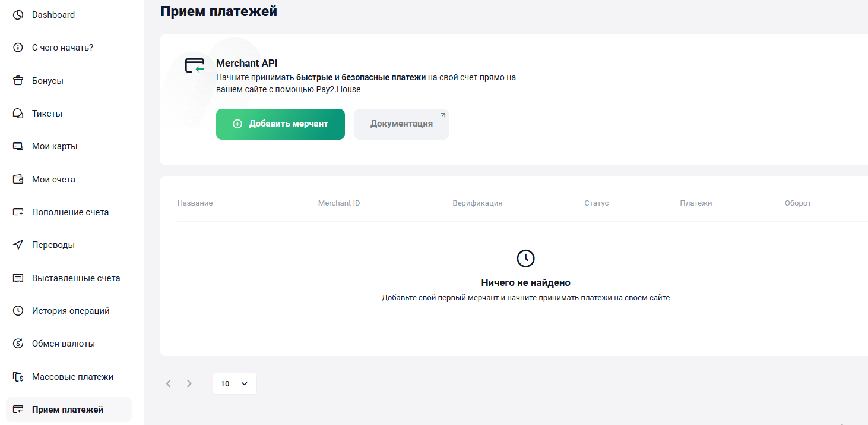
Task: Click the plus circle icon in Добавить мерчант
Action: coord(237,124)
